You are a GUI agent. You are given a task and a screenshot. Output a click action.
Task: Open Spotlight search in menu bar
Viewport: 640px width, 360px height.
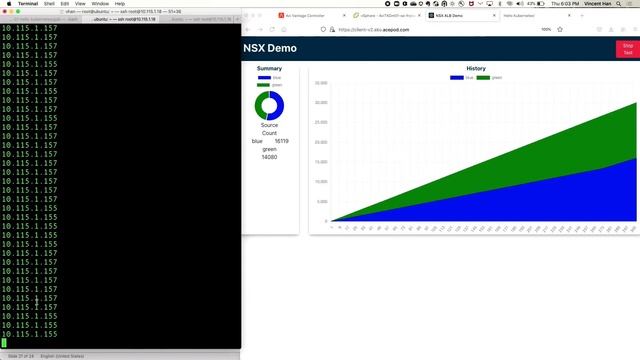pyautogui.click(x=619, y=4)
